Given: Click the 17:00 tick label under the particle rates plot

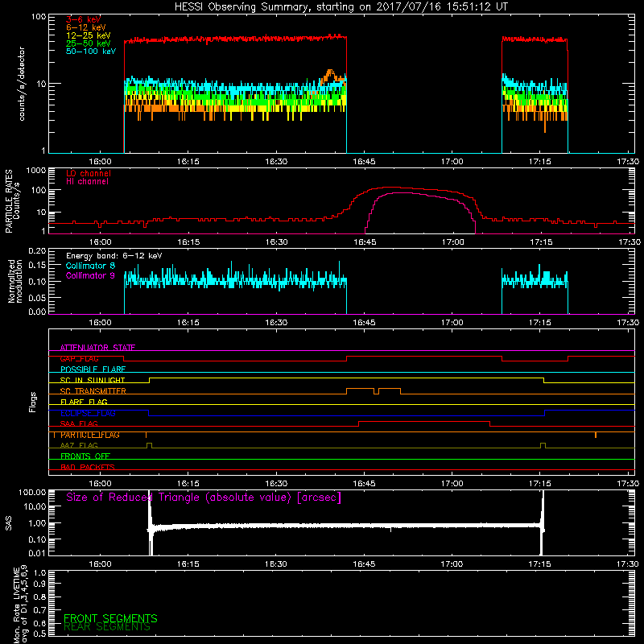Looking at the screenshot, I should (x=452, y=242).
